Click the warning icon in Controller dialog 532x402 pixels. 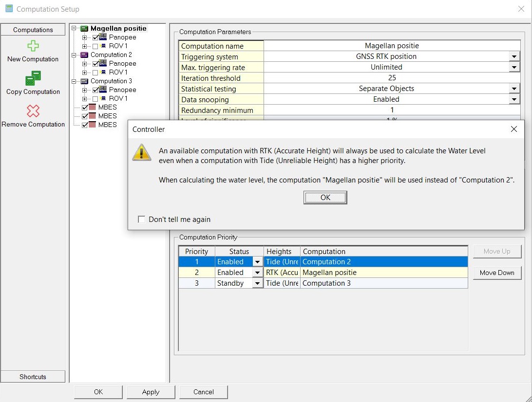click(142, 152)
